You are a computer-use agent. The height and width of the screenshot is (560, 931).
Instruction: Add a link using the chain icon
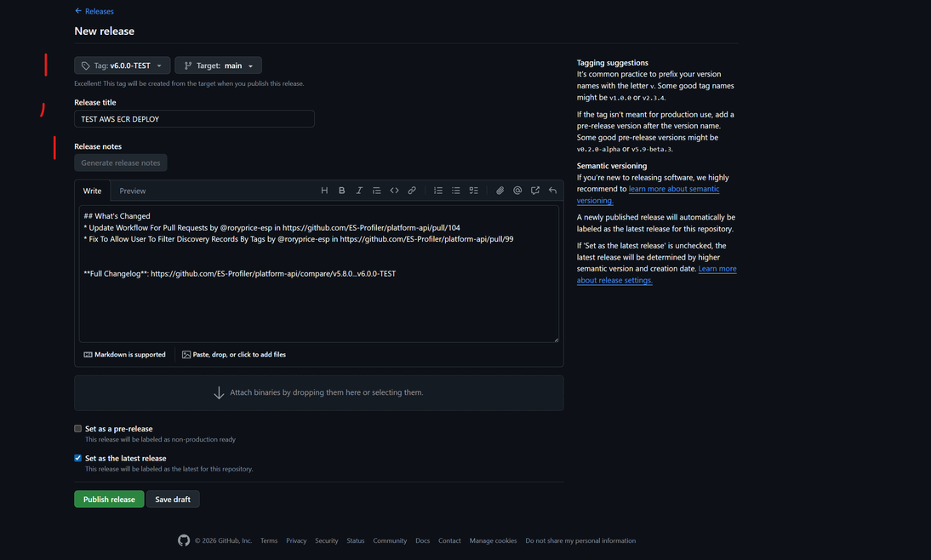412,191
